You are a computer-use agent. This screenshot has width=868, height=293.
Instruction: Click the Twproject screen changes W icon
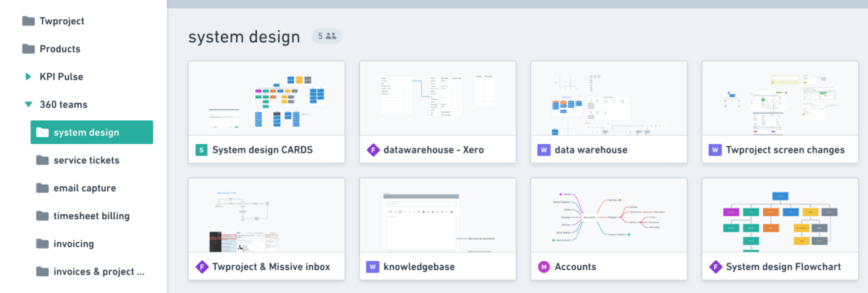click(x=714, y=150)
